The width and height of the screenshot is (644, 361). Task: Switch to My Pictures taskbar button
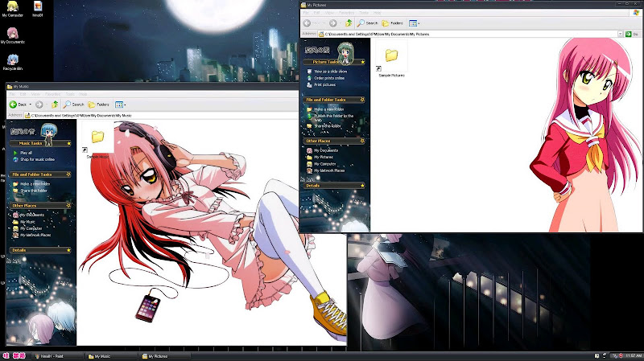click(164, 356)
